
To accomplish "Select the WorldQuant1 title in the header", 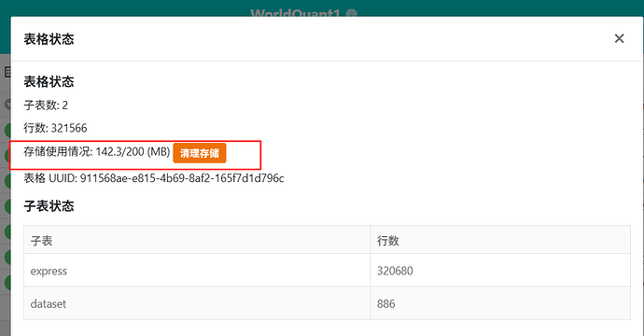I will point(295,14).
